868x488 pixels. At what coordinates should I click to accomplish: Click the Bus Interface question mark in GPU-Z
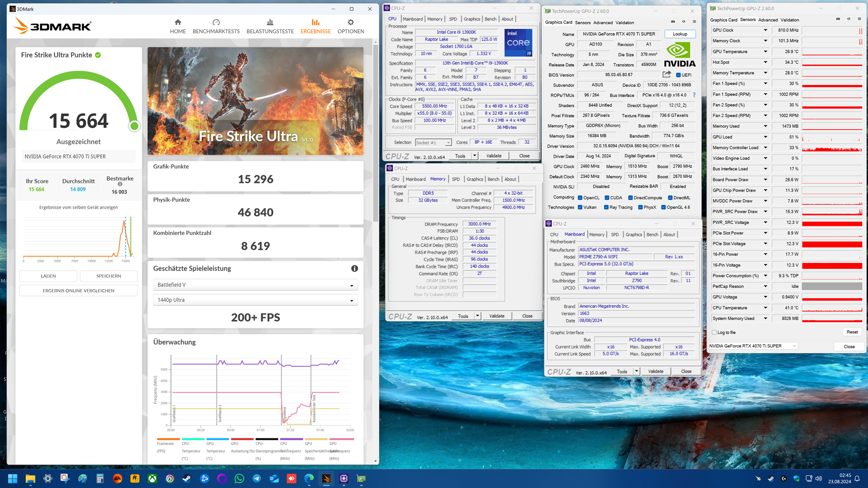pos(694,95)
